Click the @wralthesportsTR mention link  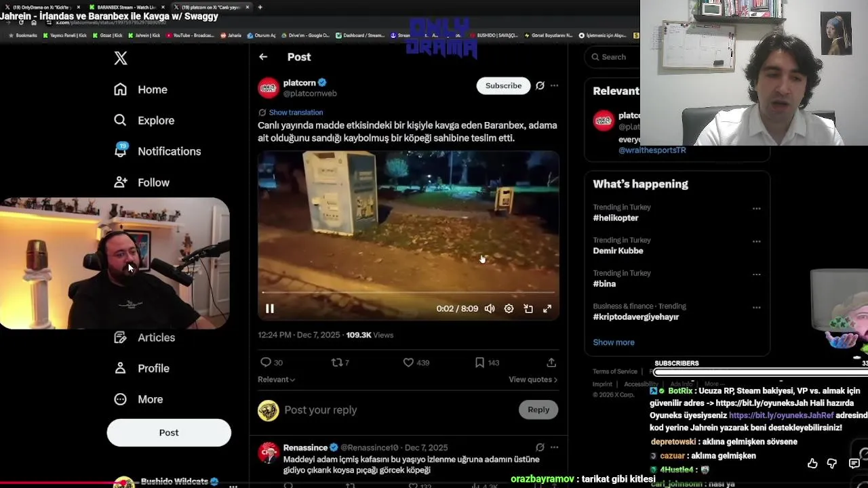click(652, 150)
